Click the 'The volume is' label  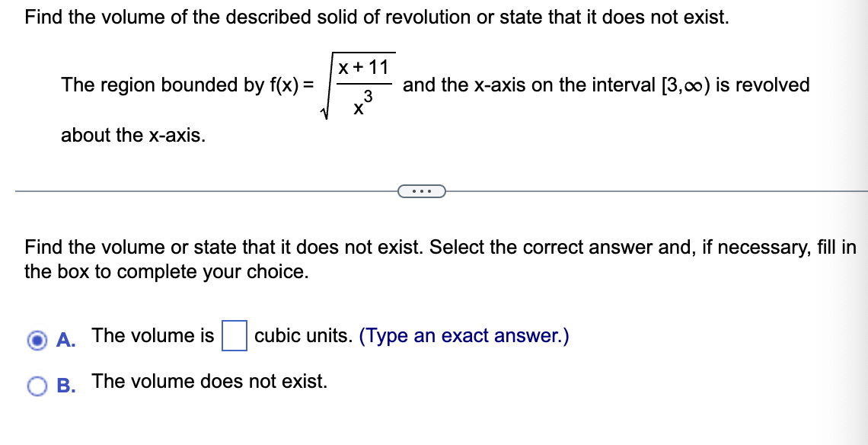point(152,335)
